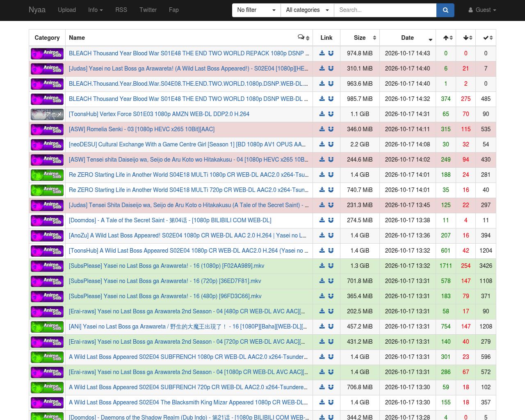Download torrent for ToonsHub Vertex Force S01E03
The image size is (525, 420).
[322, 114]
